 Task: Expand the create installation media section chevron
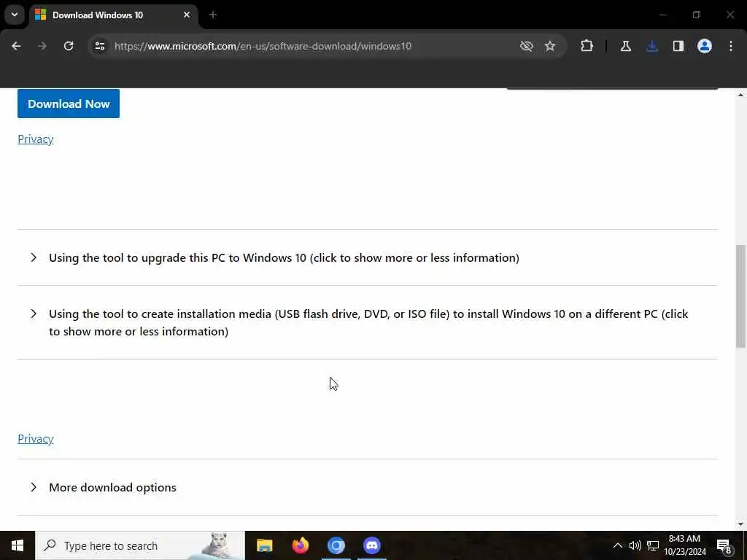34,314
